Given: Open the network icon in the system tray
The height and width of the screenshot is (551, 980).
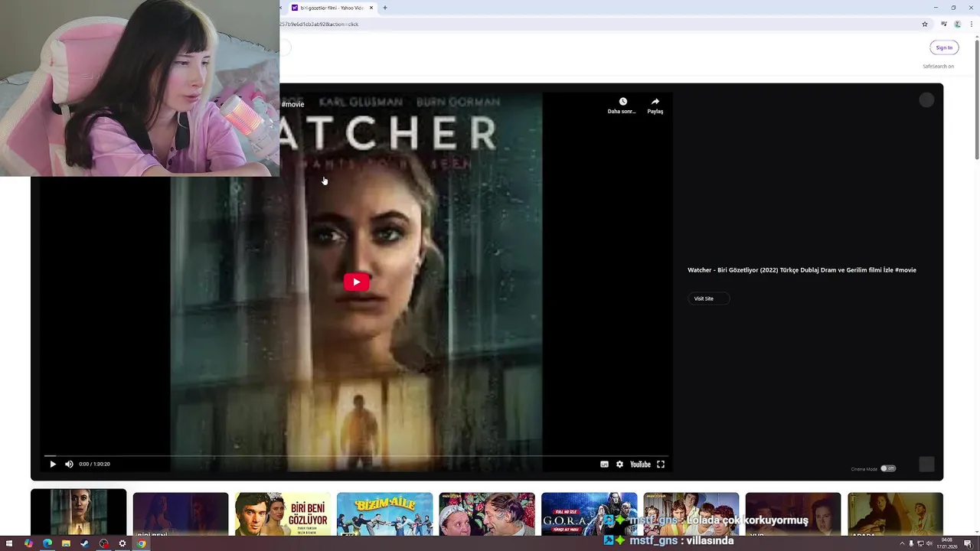Looking at the screenshot, I should point(920,543).
